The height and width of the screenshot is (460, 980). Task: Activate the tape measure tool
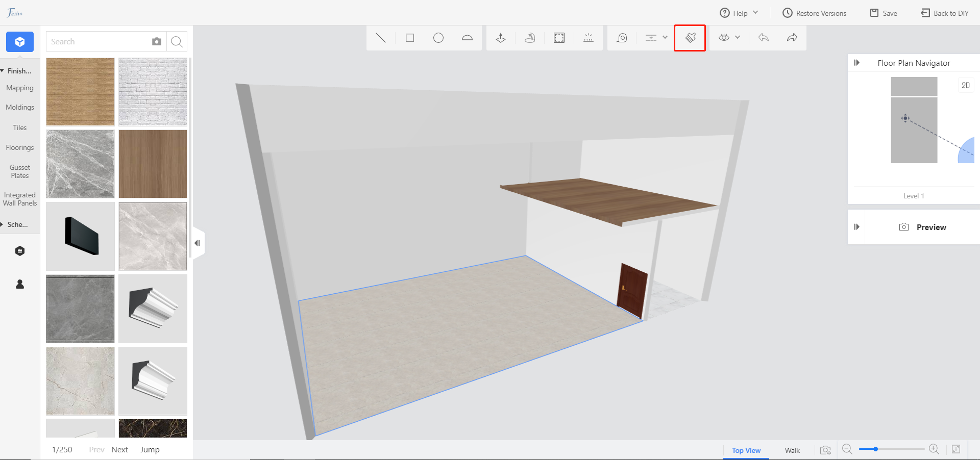[x=622, y=38]
